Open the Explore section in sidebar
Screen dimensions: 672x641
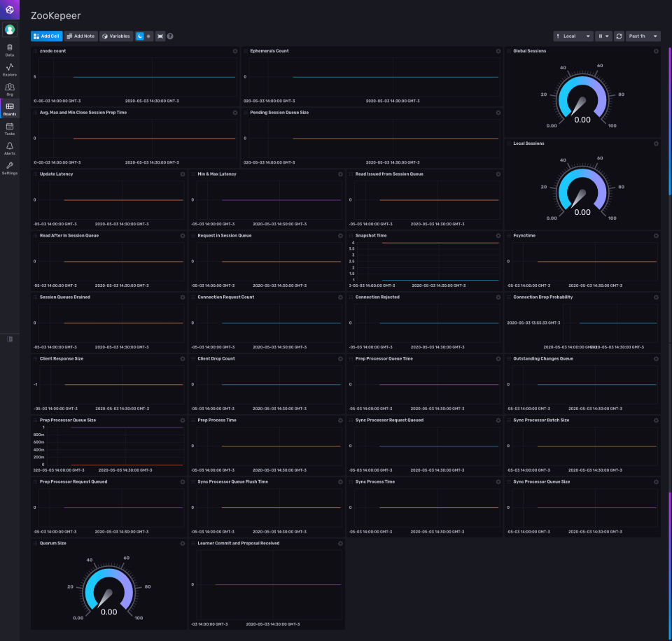tap(10, 69)
